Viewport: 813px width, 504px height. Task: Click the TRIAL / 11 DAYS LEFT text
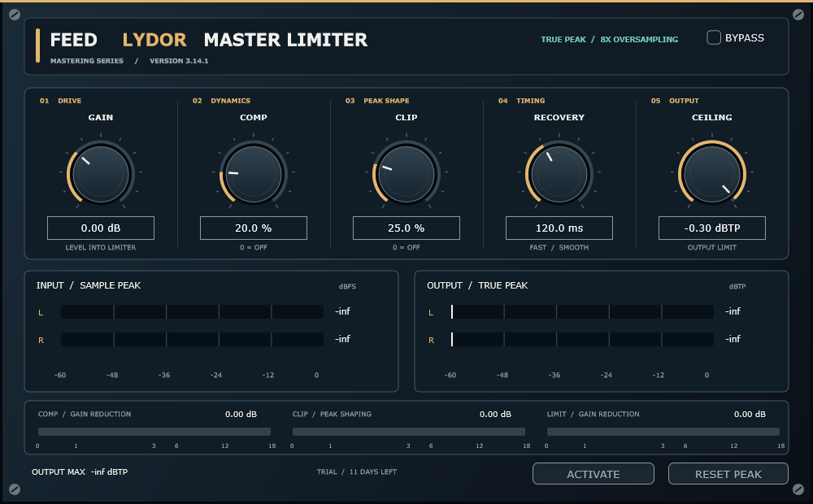coord(357,471)
